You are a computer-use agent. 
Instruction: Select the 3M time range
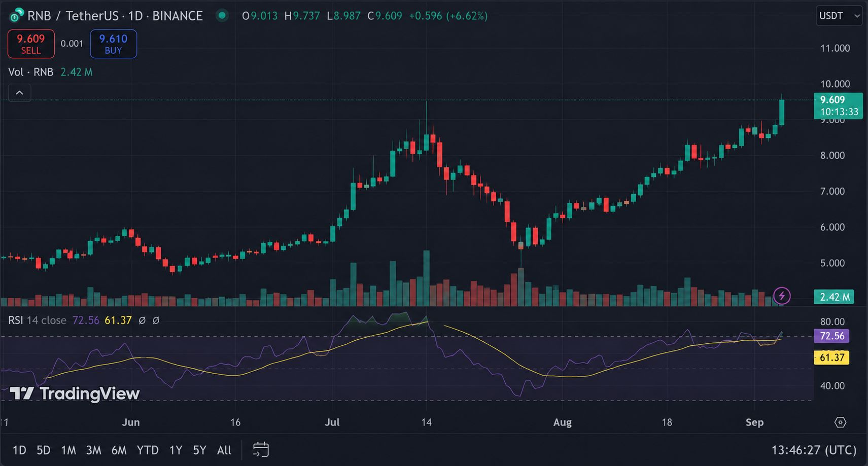pos(94,450)
